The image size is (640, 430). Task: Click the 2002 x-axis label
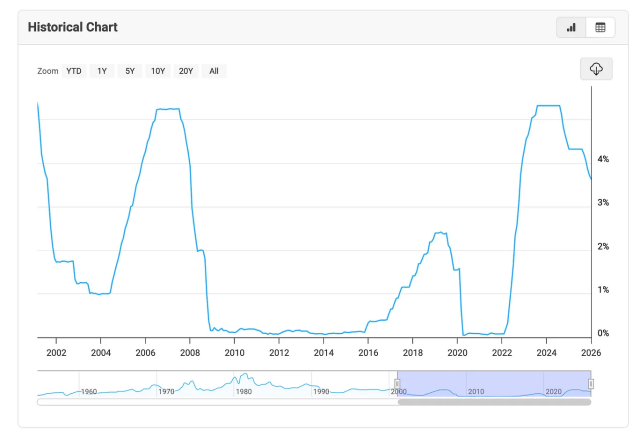pos(56,352)
